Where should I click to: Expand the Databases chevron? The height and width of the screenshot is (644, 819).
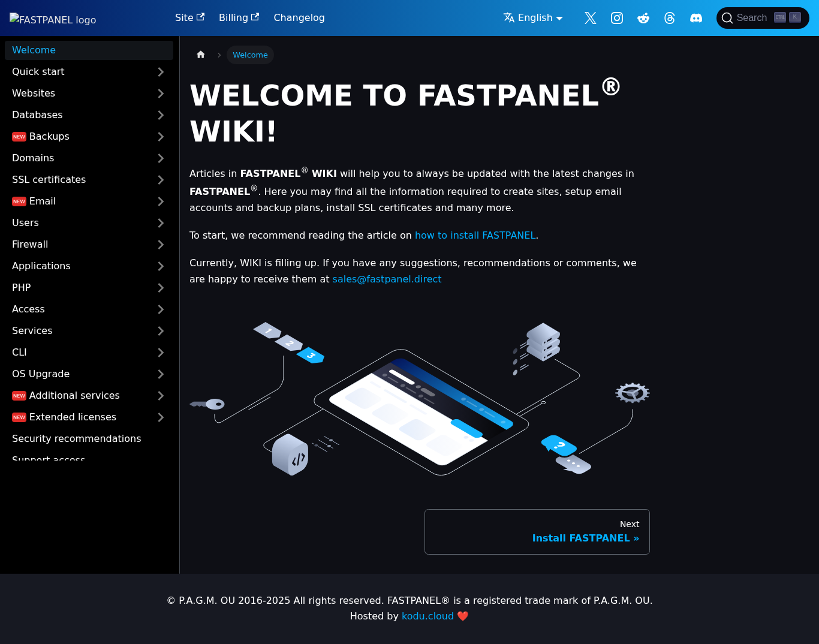(161, 115)
